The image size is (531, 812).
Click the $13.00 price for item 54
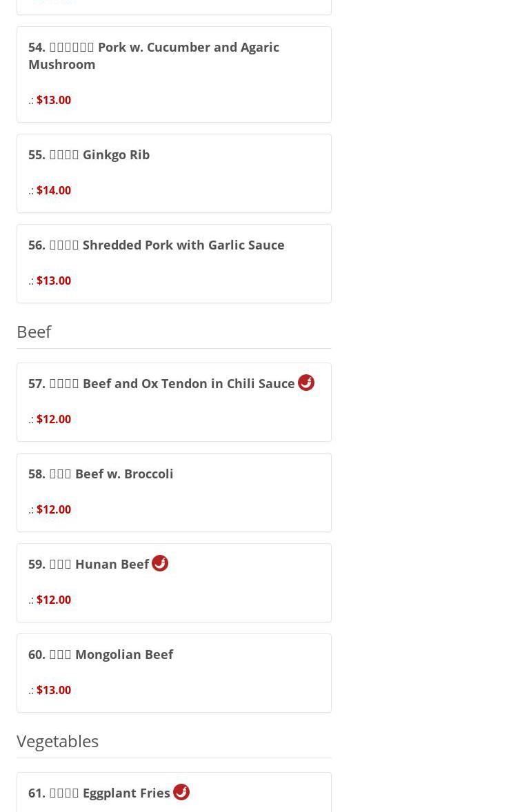[x=54, y=100]
